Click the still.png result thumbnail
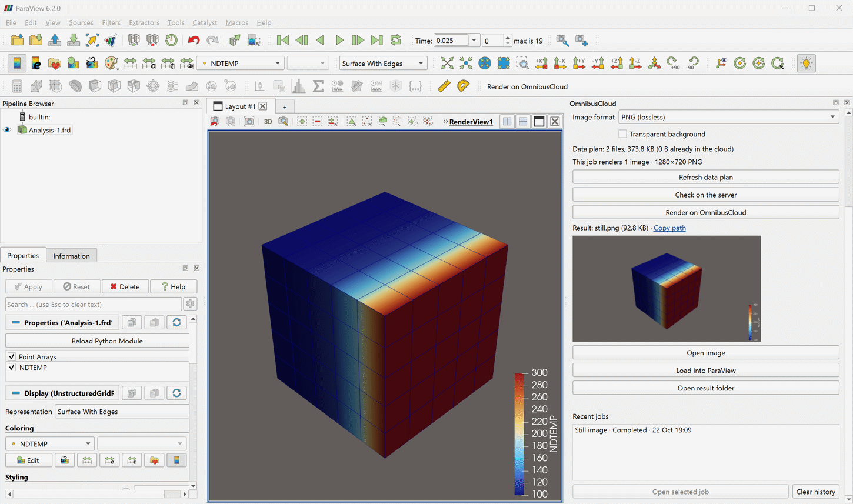 coord(667,289)
